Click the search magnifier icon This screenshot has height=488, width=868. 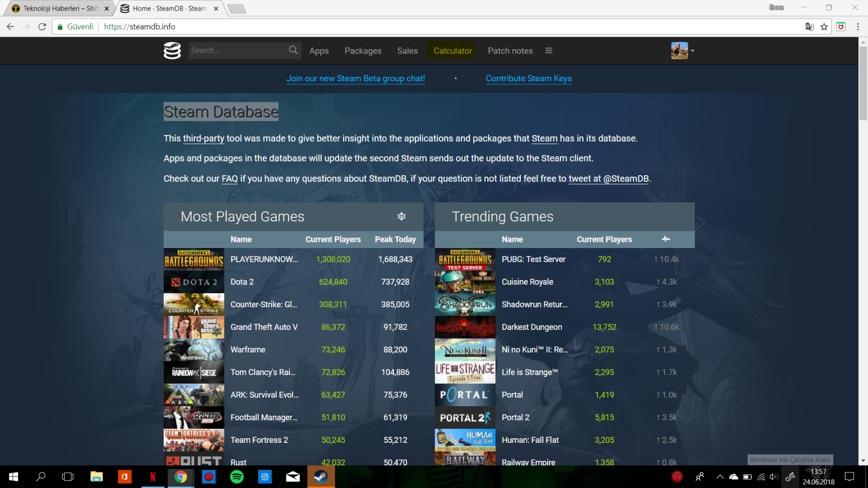click(x=293, y=50)
